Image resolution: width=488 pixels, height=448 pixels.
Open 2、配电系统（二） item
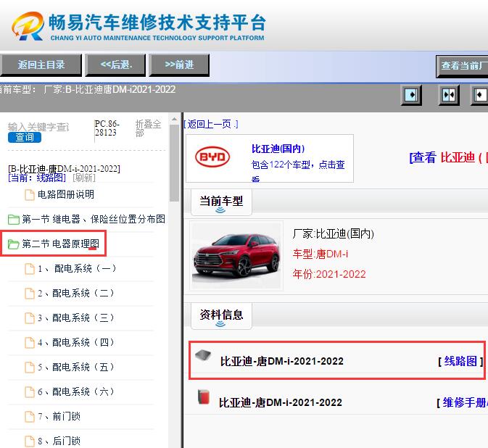pos(76,293)
